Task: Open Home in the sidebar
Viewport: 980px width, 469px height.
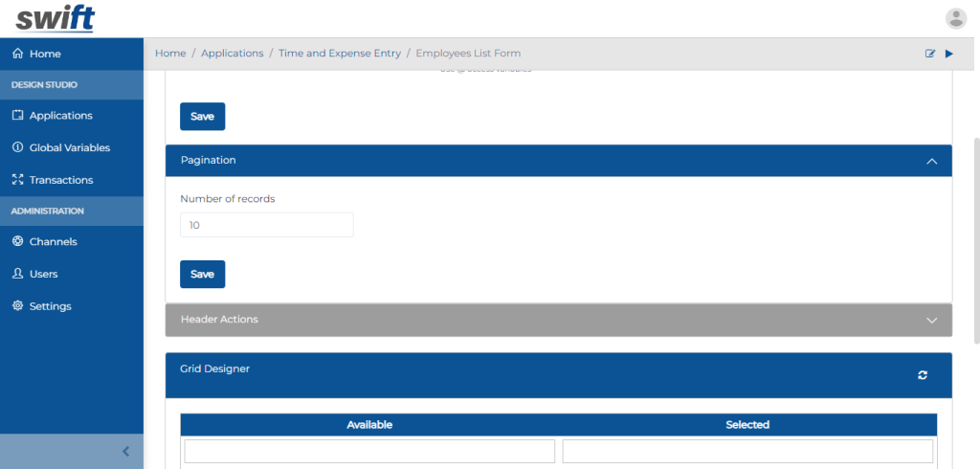Action: [x=44, y=54]
